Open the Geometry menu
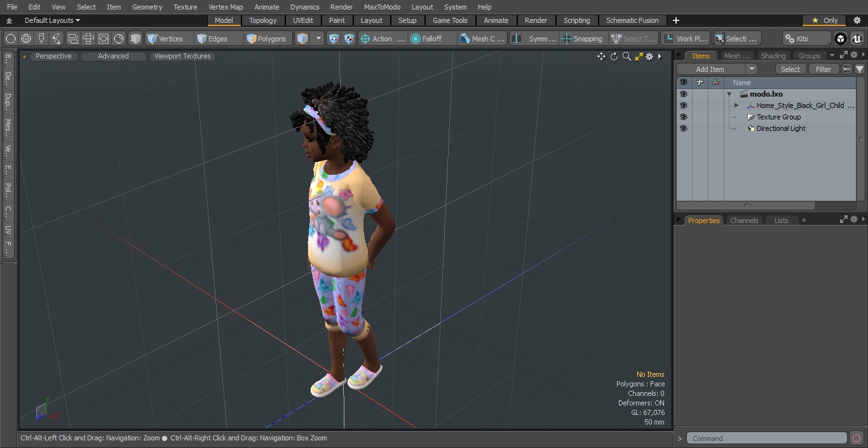Screen dimensions: 868x448 coord(147,7)
